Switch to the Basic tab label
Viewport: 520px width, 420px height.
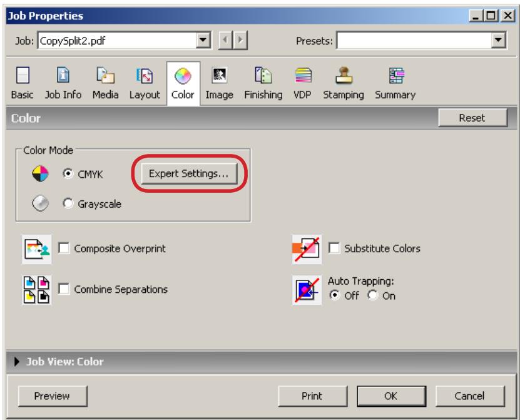[x=23, y=95]
